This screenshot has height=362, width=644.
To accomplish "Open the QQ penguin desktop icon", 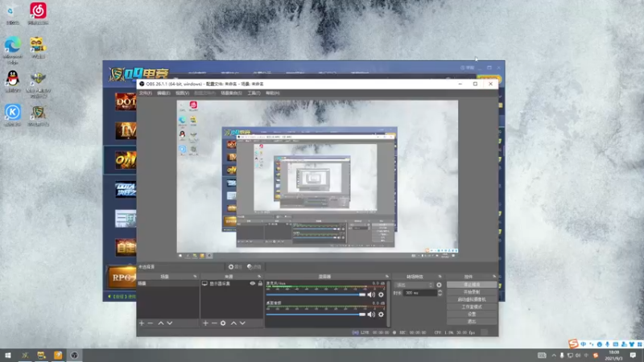I will tap(13, 81).
